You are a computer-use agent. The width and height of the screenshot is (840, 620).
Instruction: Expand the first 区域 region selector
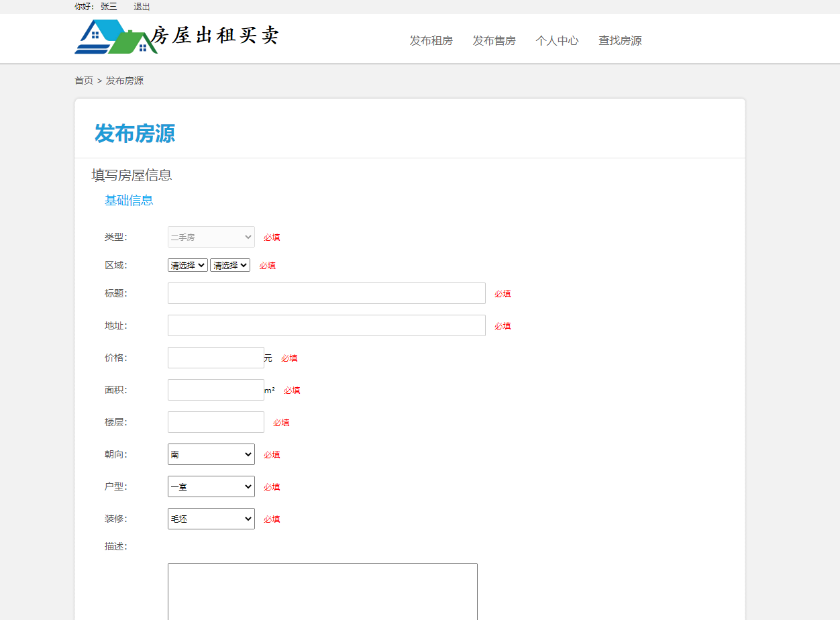tap(187, 265)
